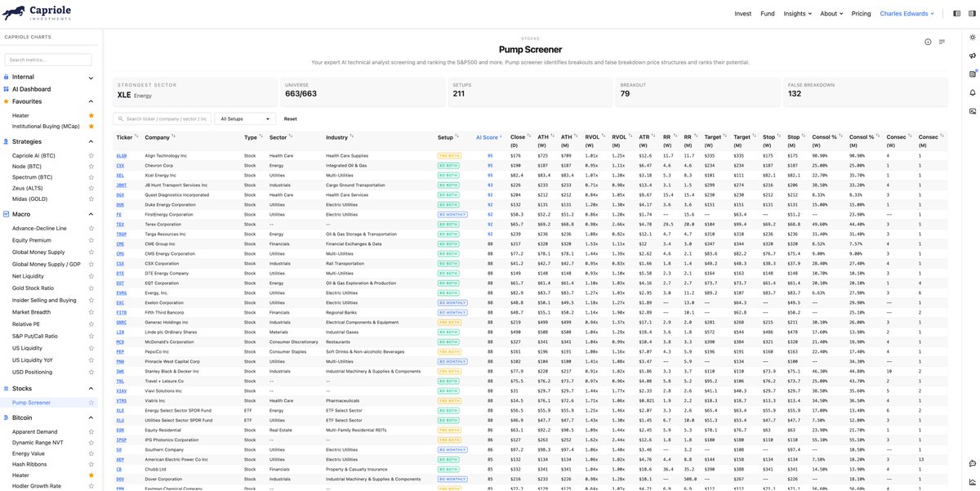Favourite Market Breadth with star
This screenshot has height=491, width=980.
91,312
